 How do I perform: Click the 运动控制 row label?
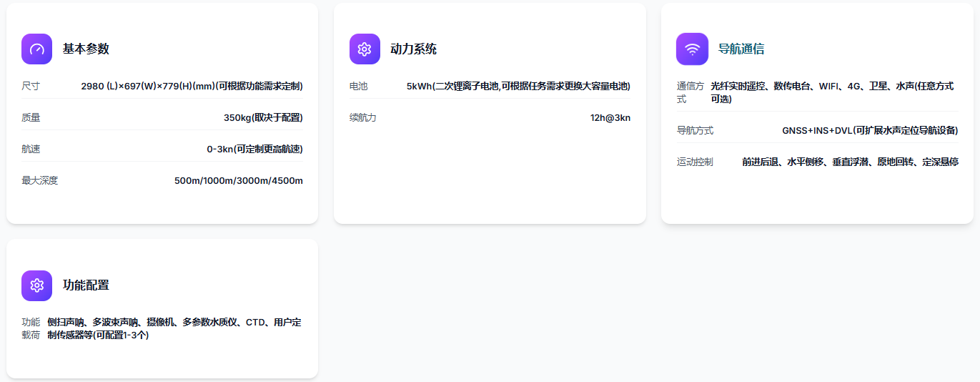(695, 162)
